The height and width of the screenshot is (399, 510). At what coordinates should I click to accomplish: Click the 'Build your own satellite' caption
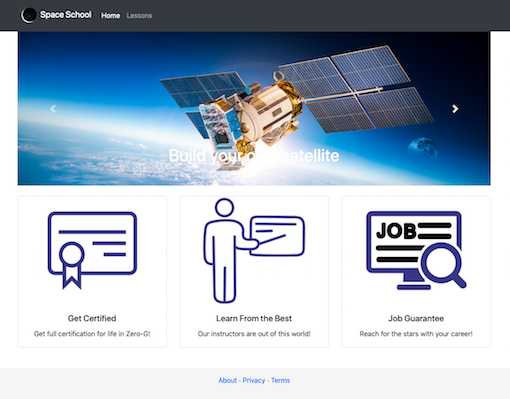(x=254, y=155)
